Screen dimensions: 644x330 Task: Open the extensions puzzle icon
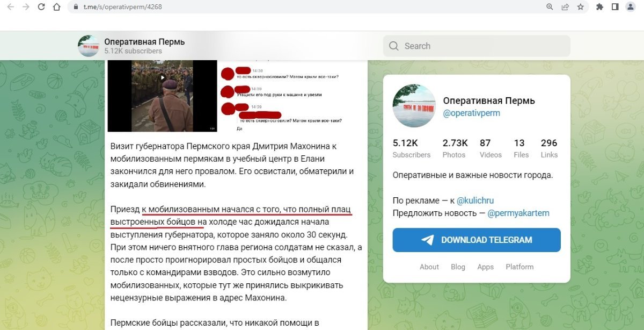599,7
